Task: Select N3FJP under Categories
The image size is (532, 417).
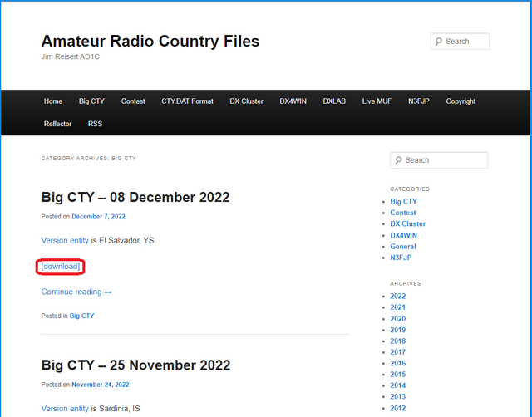Action: point(401,258)
